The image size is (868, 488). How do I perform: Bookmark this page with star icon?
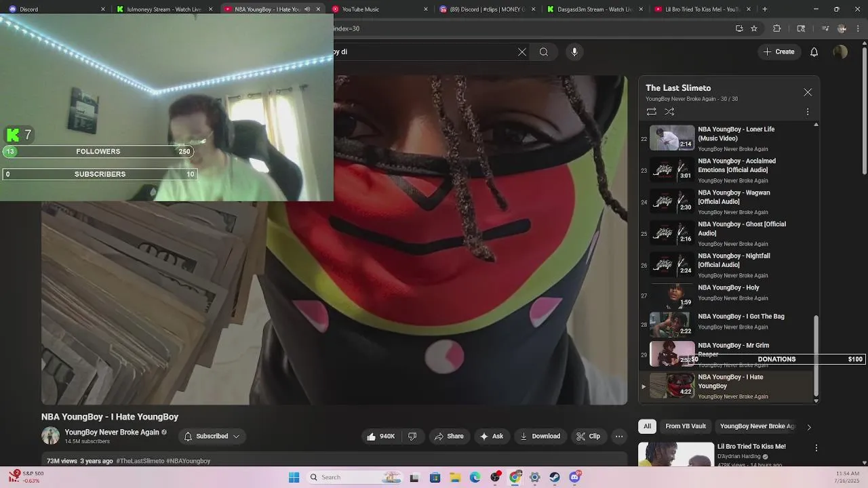(x=754, y=28)
